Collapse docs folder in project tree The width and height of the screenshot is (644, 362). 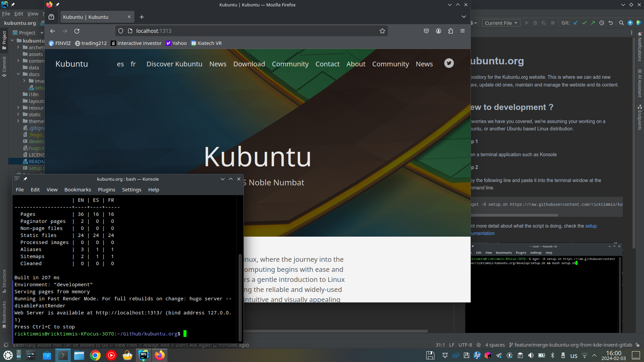tap(18, 74)
